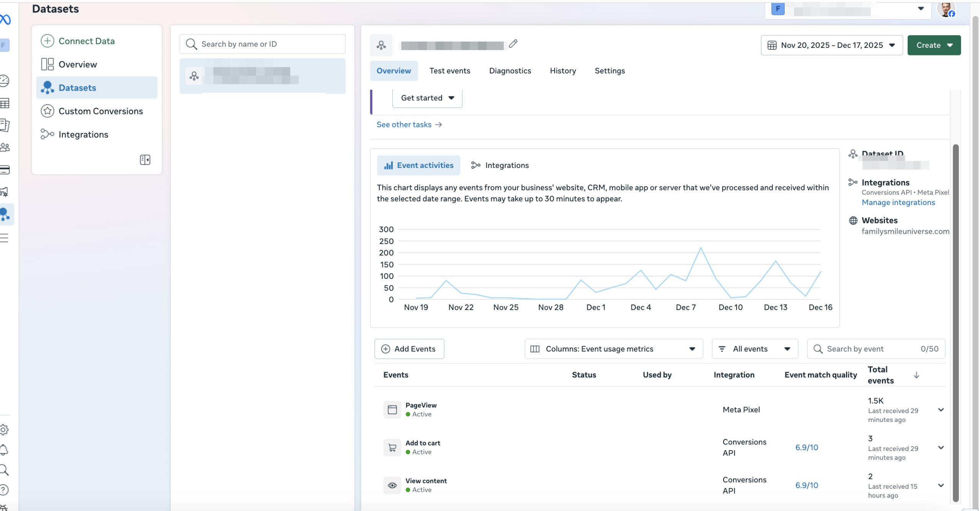Click the Add Events button
Image resolution: width=980 pixels, height=511 pixels.
[408, 348]
